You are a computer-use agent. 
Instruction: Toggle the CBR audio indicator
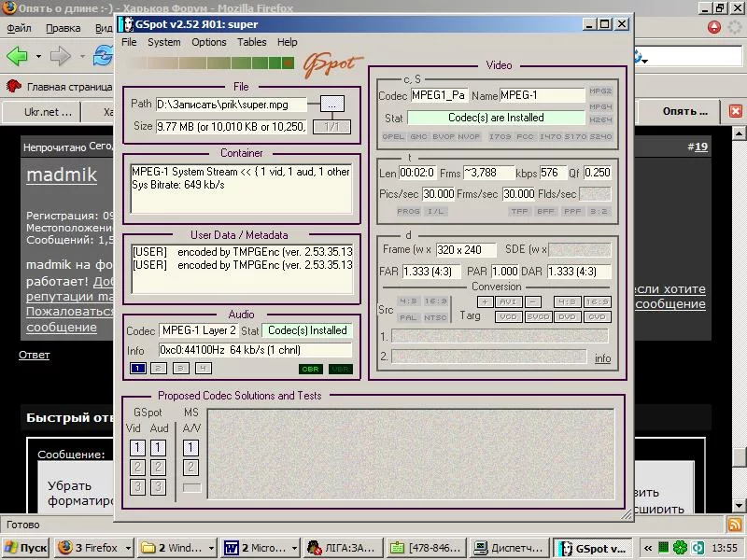310,369
